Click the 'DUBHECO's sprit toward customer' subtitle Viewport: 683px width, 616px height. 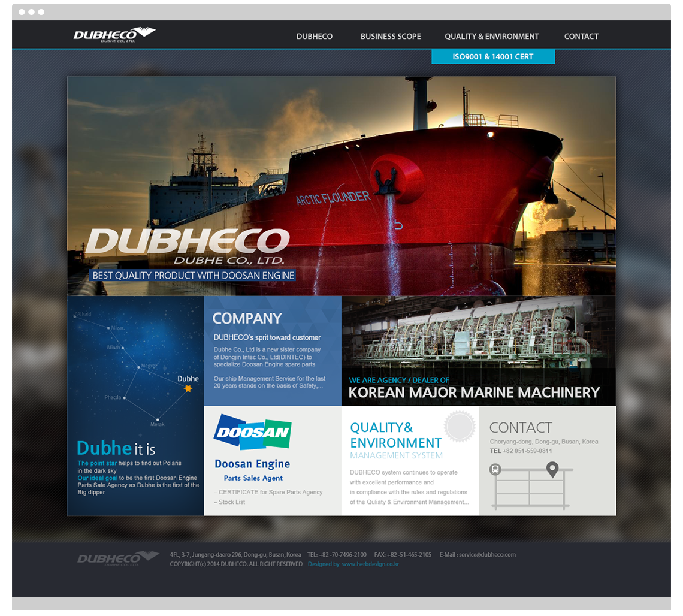click(x=267, y=337)
